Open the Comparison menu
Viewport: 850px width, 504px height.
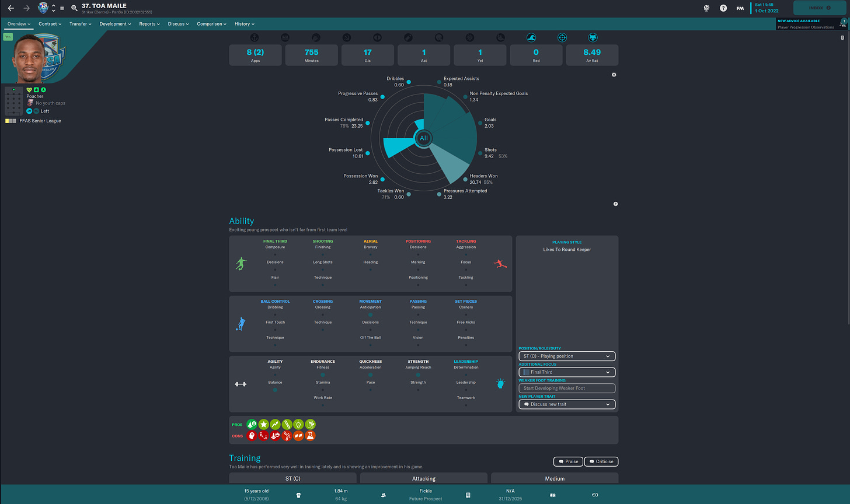[x=212, y=24]
